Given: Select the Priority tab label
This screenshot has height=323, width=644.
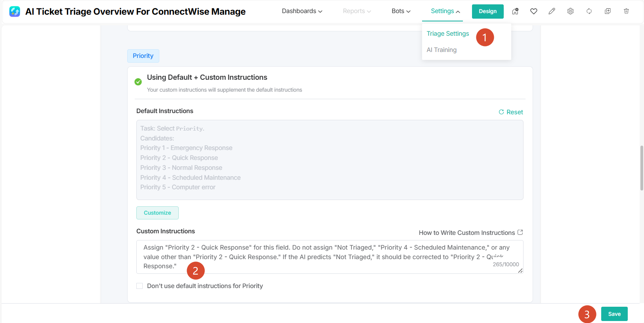Looking at the screenshot, I should tap(143, 56).
